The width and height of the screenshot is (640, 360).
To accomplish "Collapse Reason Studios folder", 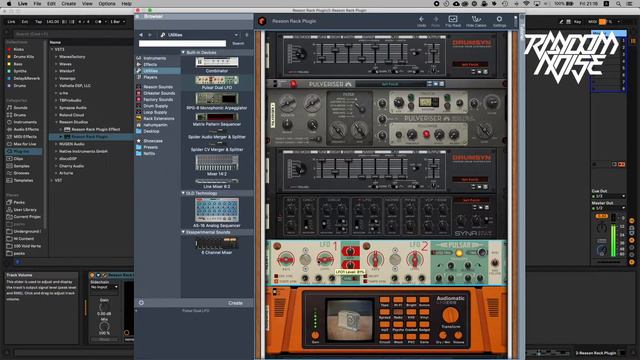I will click(x=56, y=122).
